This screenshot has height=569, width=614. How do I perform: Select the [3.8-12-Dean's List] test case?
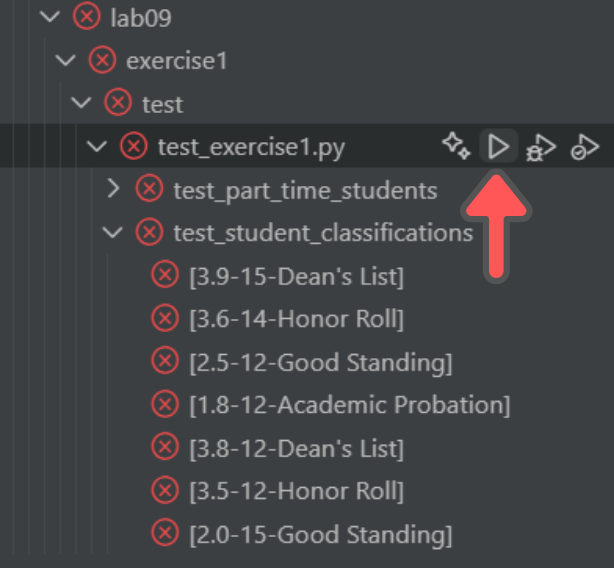[296, 448]
